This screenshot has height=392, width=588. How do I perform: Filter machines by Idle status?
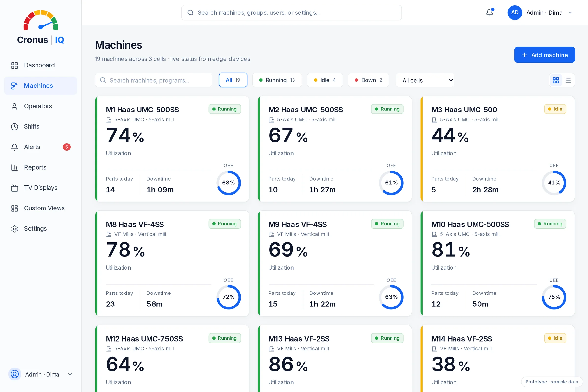(x=325, y=80)
